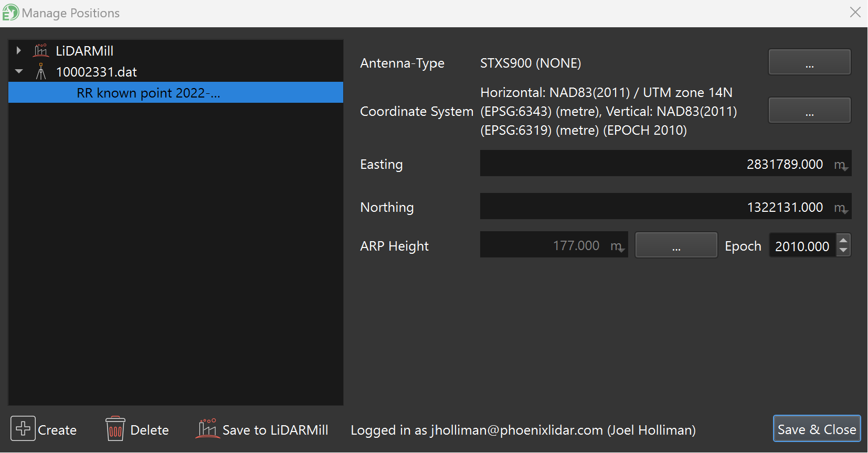Open the Coordinate System browse button
The width and height of the screenshot is (868, 453).
click(809, 111)
